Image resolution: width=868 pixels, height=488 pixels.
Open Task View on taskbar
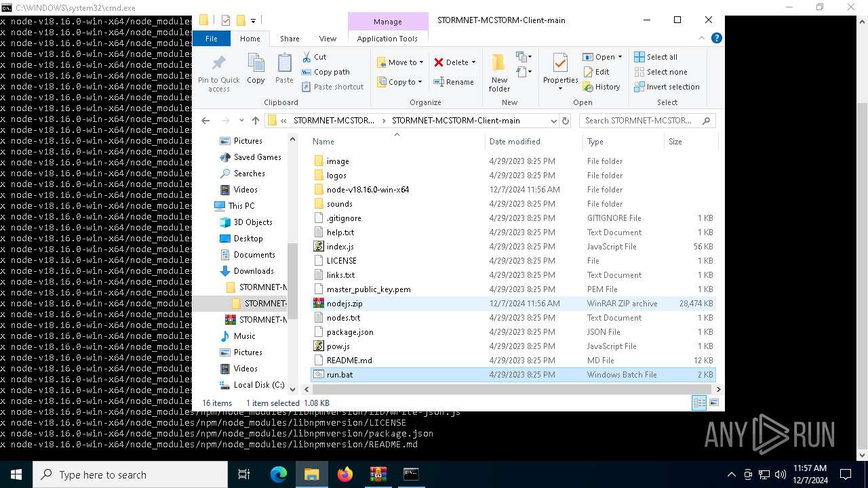pyautogui.click(x=244, y=474)
